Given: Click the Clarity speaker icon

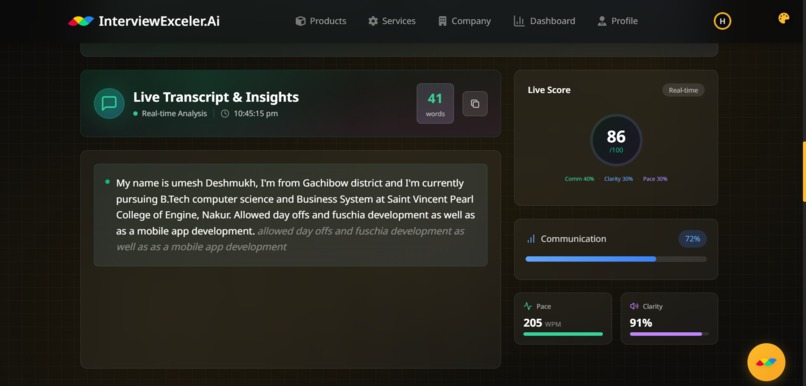Looking at the screenshot, I should [x=634, y=306].
